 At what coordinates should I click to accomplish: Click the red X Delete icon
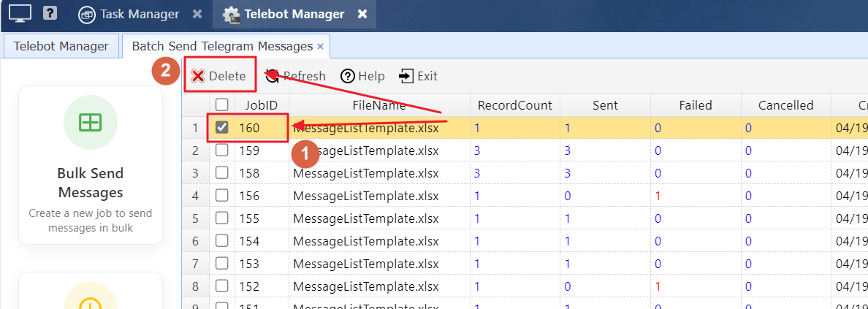[198, 76]
